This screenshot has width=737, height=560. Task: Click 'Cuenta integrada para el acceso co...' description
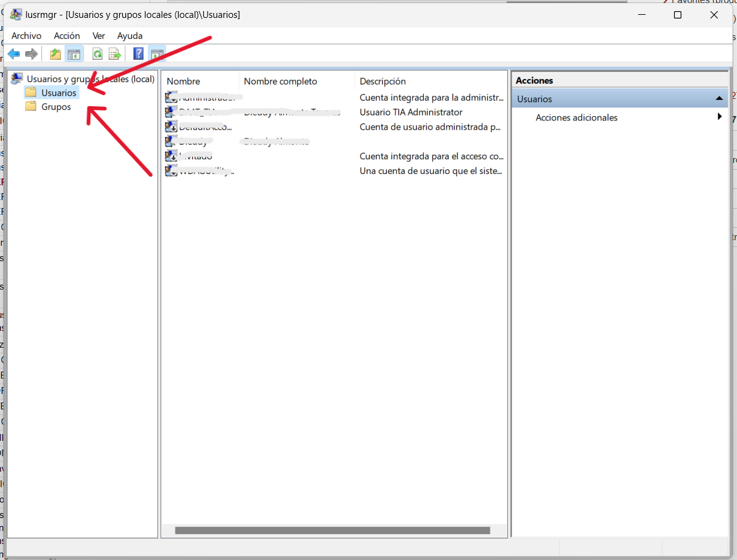431,156
